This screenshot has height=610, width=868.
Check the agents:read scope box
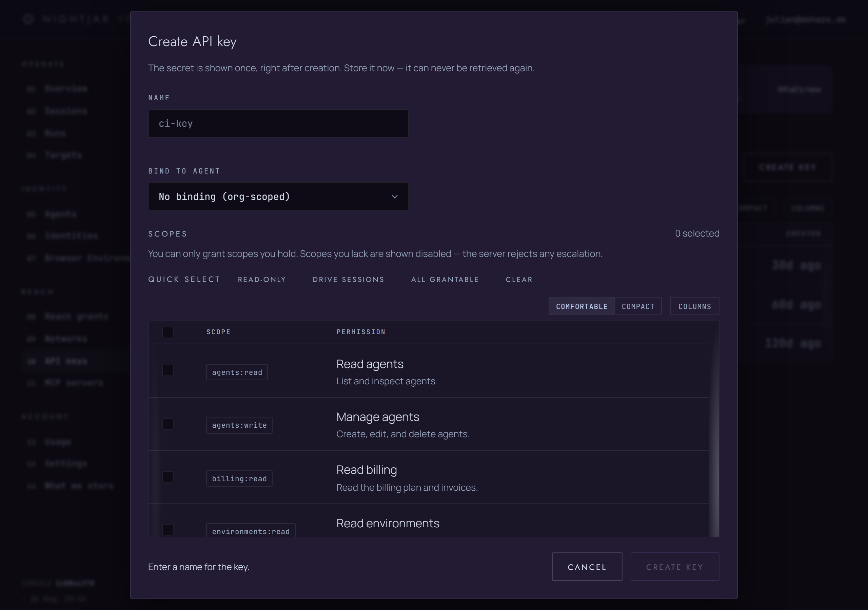click(x=167, y=370)
